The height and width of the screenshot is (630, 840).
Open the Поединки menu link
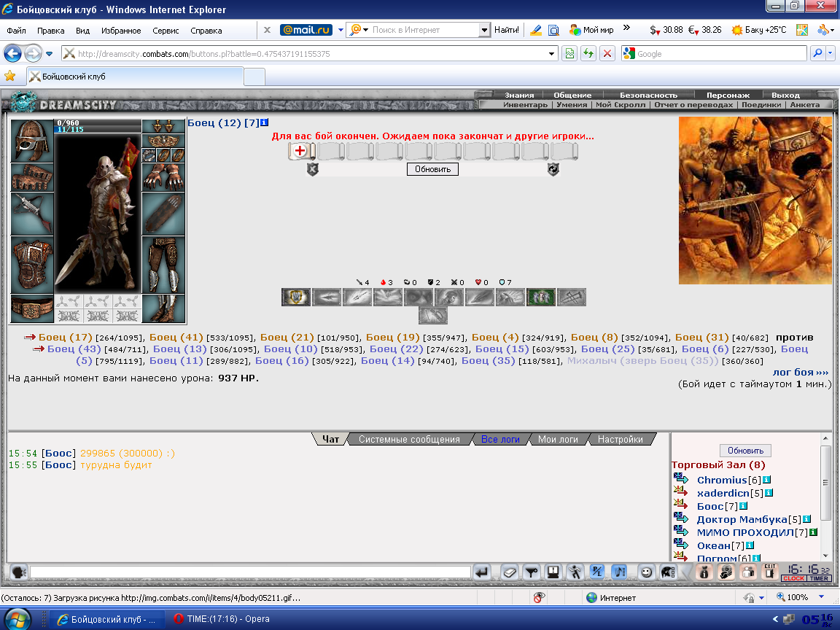click(x=761, y=104)
